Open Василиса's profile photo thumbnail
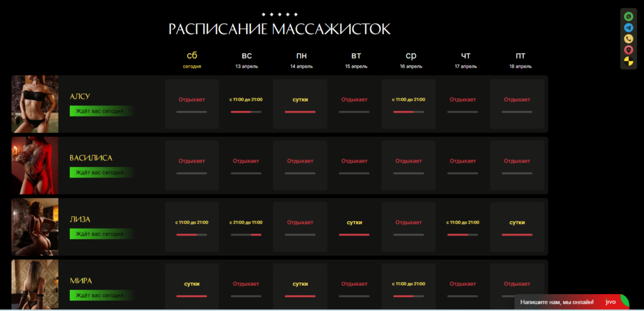The image size is (644, 311). tap(35, 166)
